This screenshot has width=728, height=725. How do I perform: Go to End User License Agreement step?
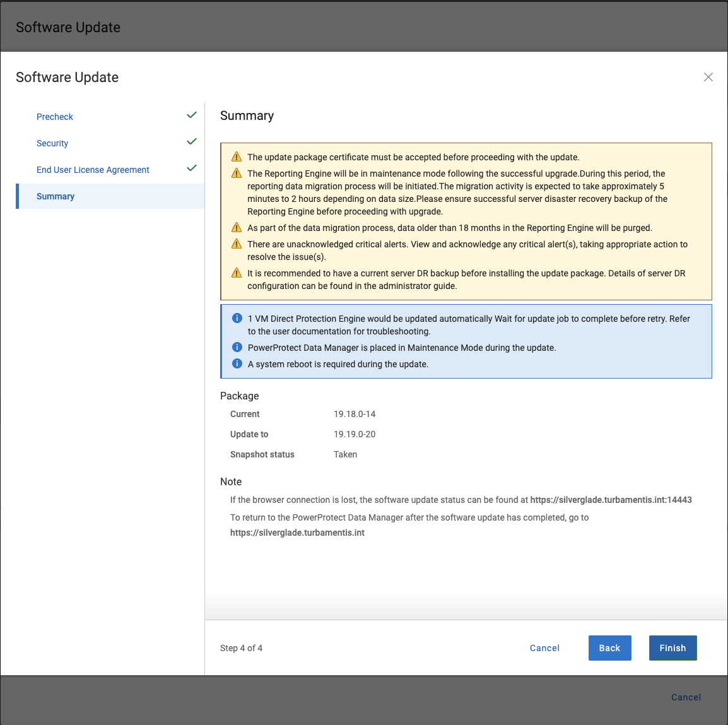(x=93, y=170)
